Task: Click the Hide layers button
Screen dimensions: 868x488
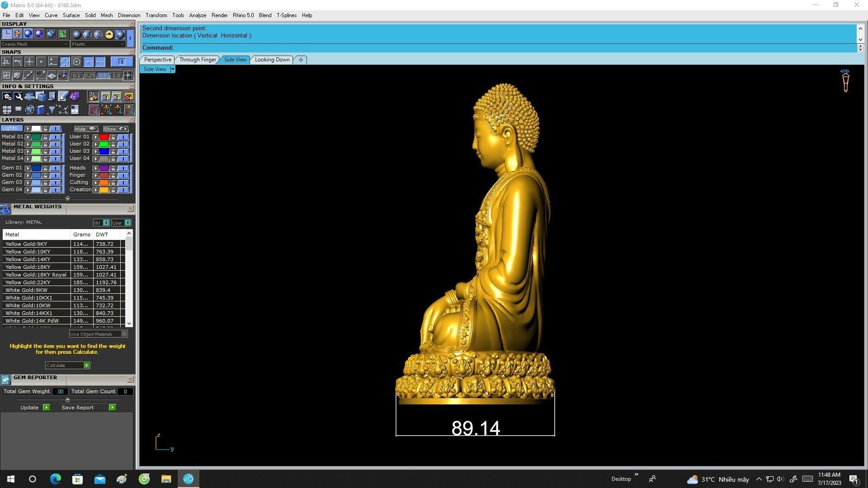Action: click(86, 129)
